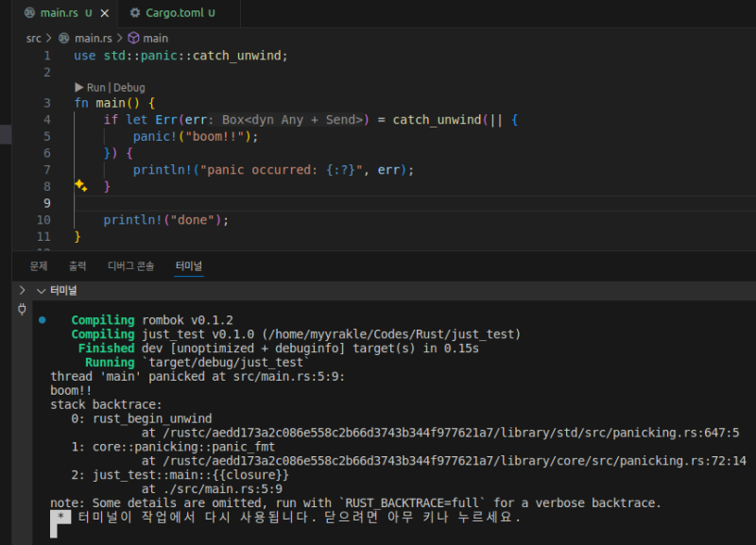Close the main.rs editor tab
The height and width of the screenshot is (545, 756).
point(104,13)
